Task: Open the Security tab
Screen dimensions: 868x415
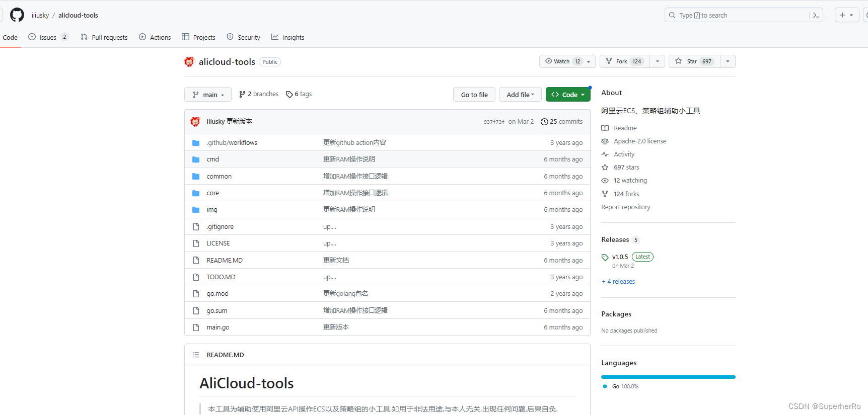Action: click(x=244, y=37)
